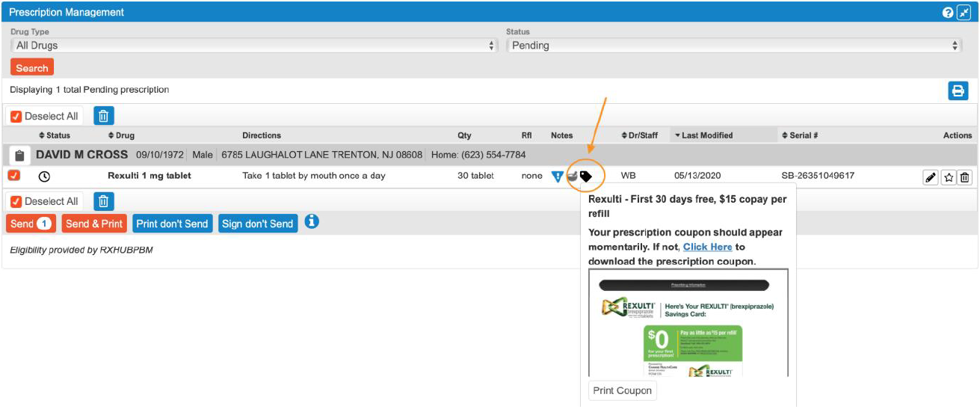
Task: Follow the Click Here coupon download link
Action: 707,247
